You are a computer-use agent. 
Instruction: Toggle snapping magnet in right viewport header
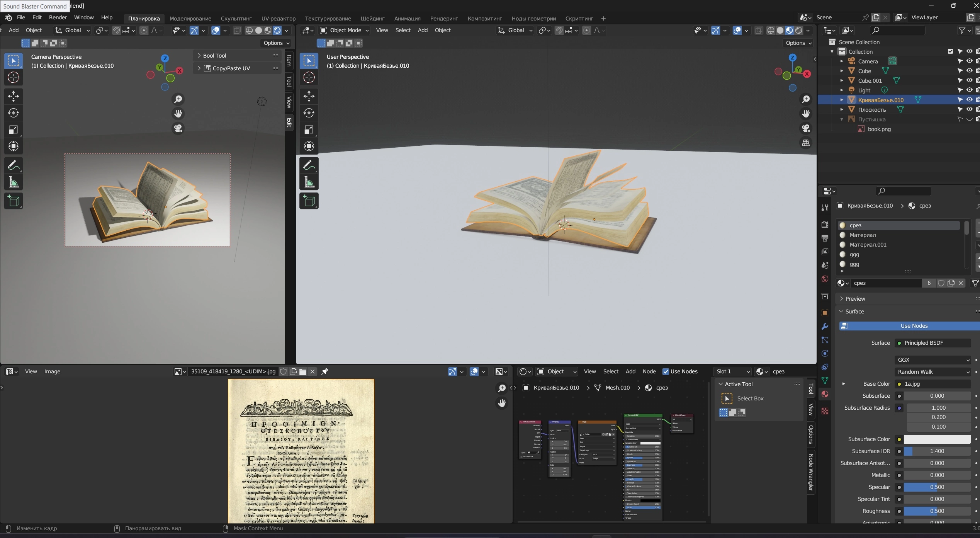coord(559,30)
